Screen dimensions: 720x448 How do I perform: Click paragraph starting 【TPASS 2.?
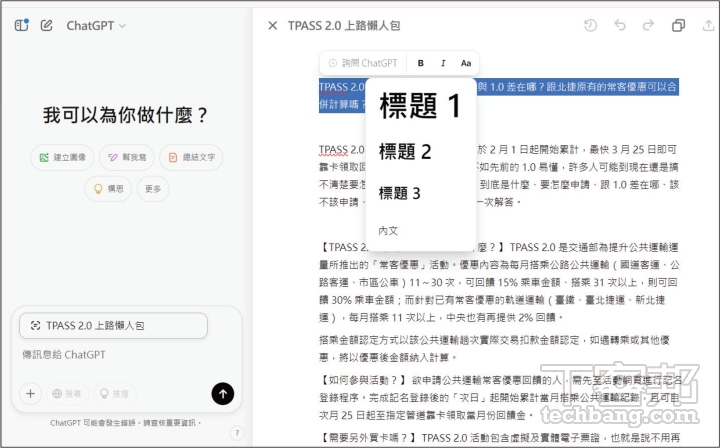click(499, 282)
